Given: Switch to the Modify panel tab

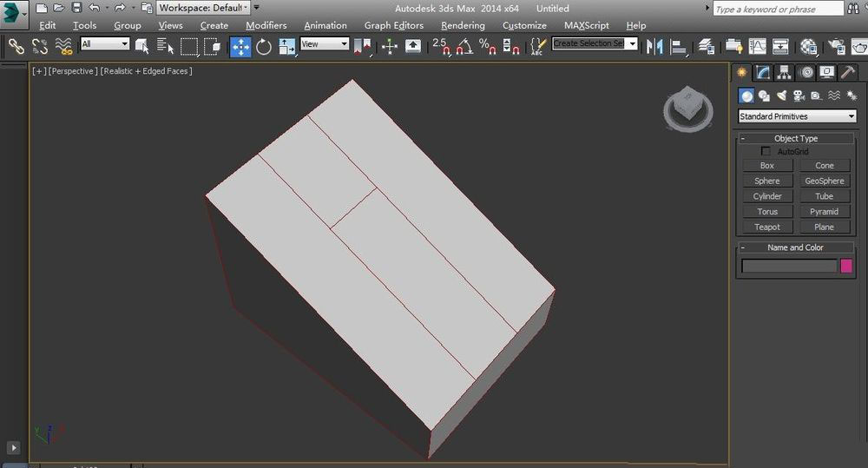Looking at the screenshot, I should (x=763, y=73).
